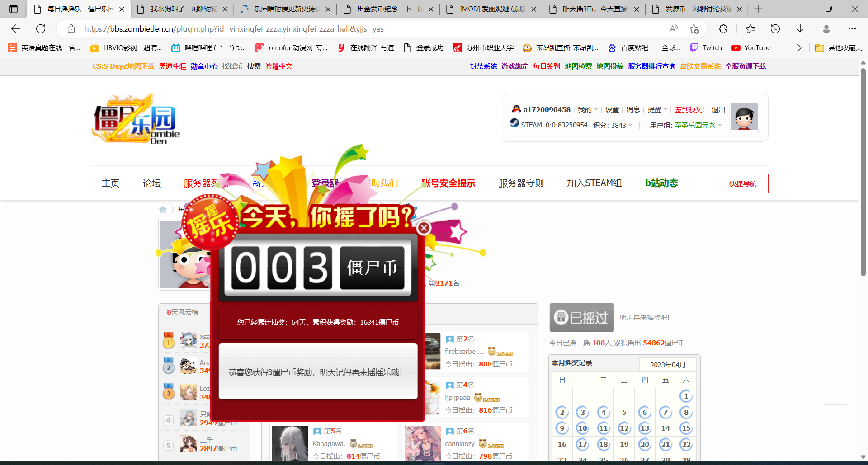This screenshot has height=465, width=868.
Task: Expand the 积分: 3843 dropdown
Action: 613,125
